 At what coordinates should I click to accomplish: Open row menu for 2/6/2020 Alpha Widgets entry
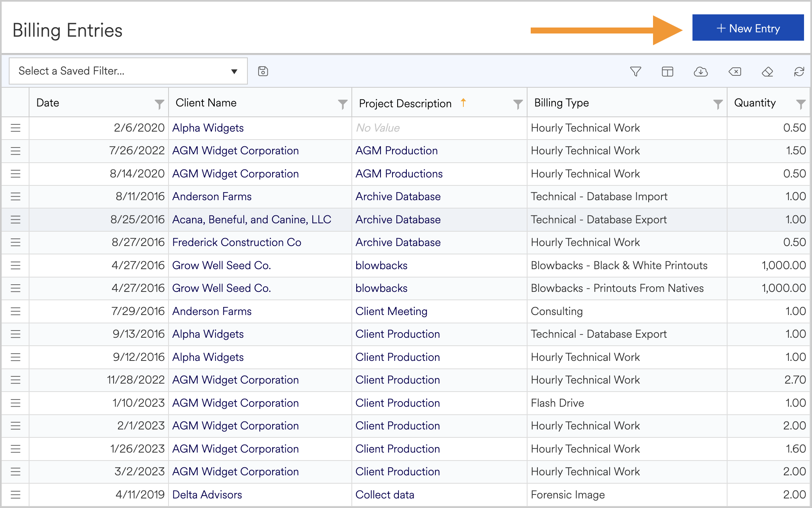coord(16,128)
